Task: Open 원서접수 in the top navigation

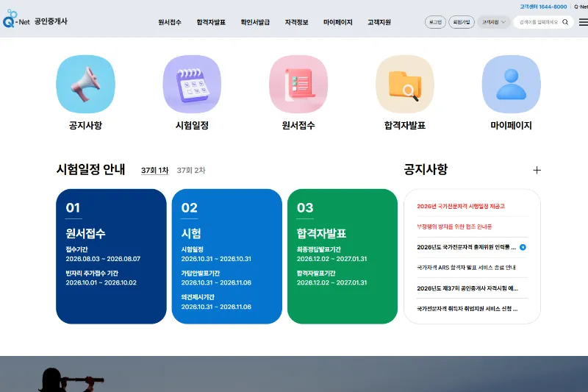Action: [x=170, y=22]
